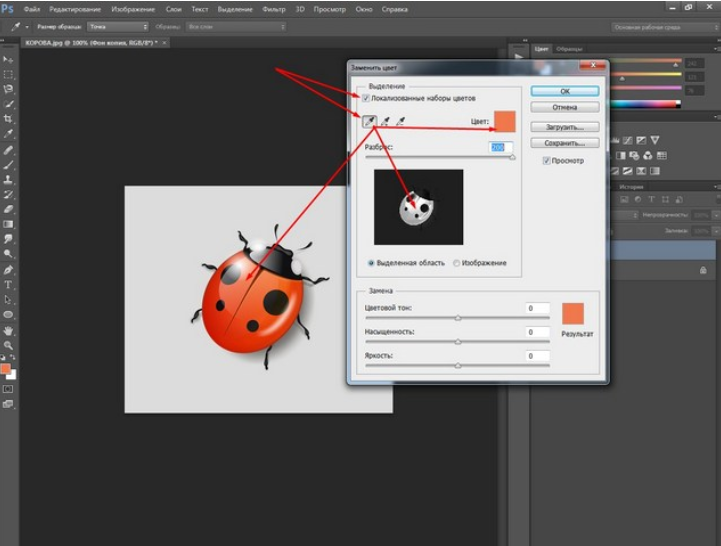Add a Channel Mixer adjustment

[648, 155]
